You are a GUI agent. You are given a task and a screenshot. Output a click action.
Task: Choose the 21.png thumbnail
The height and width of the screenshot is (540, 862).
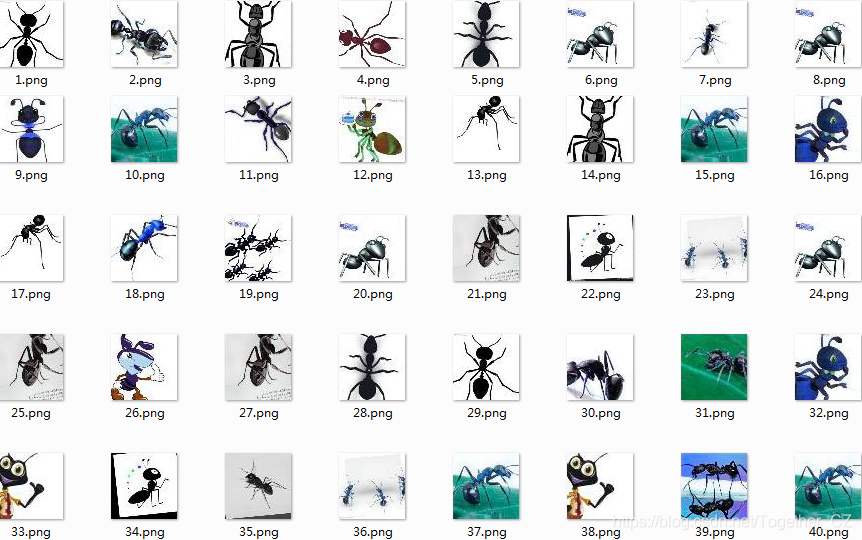(486, 248)
